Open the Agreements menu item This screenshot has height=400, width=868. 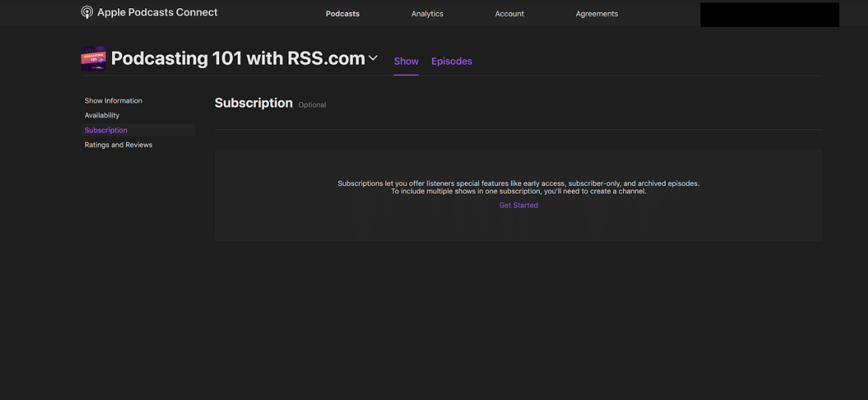596,13
